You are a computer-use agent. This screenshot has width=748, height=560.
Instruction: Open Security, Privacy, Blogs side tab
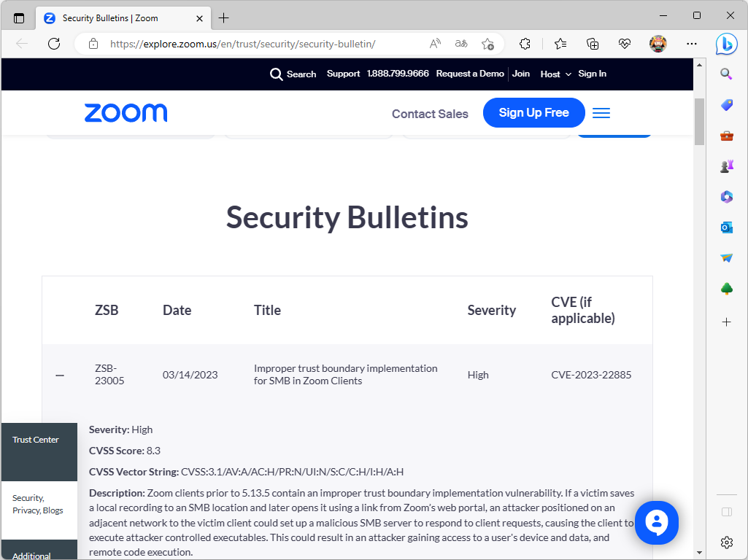coord(39,504)
